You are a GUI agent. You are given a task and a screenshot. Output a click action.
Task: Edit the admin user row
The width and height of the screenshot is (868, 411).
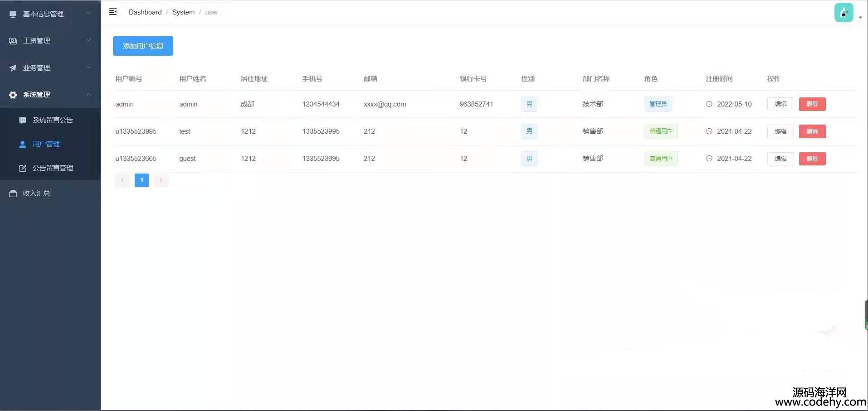coord(780,104)
